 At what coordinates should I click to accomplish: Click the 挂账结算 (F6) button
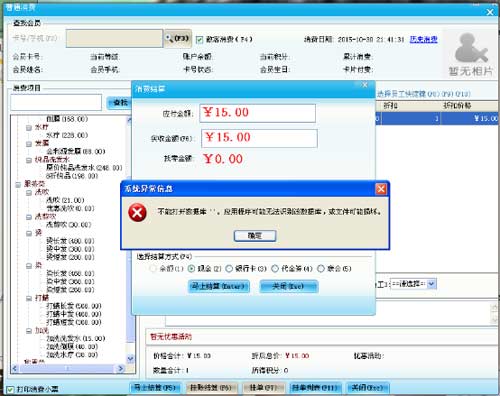(211, 388)
